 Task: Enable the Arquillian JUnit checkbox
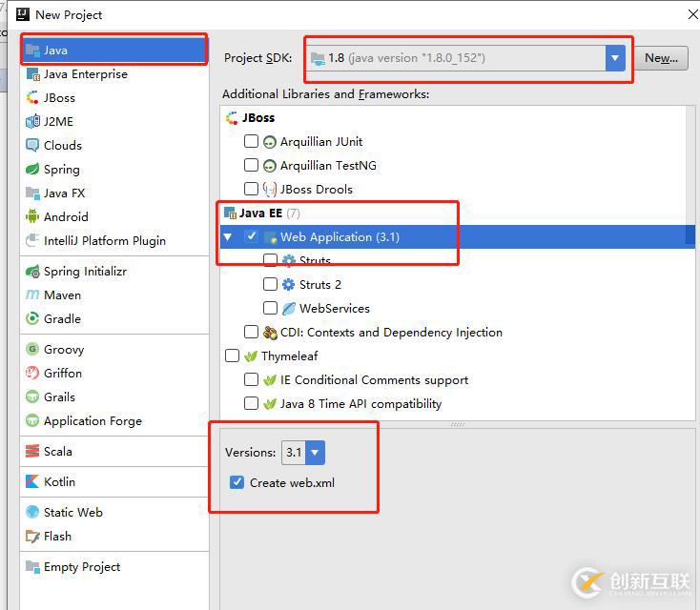pyautogui.click(x=251, y=141)
